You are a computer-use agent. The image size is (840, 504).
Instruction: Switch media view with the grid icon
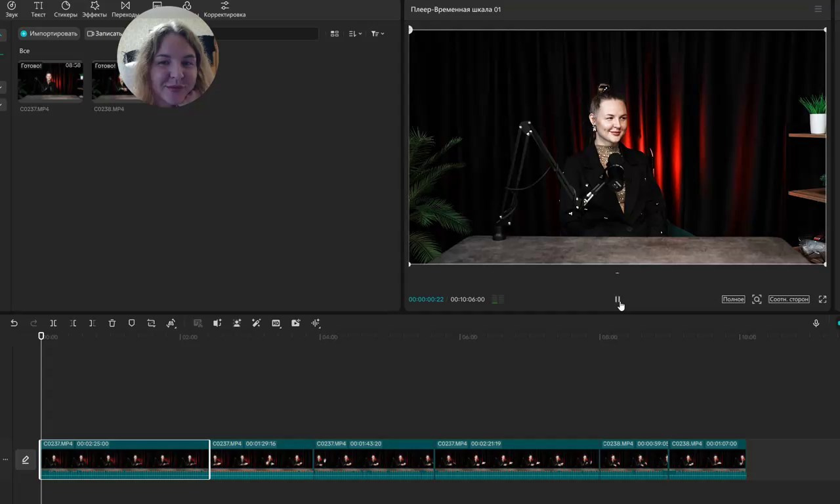[x=335, y=33]
